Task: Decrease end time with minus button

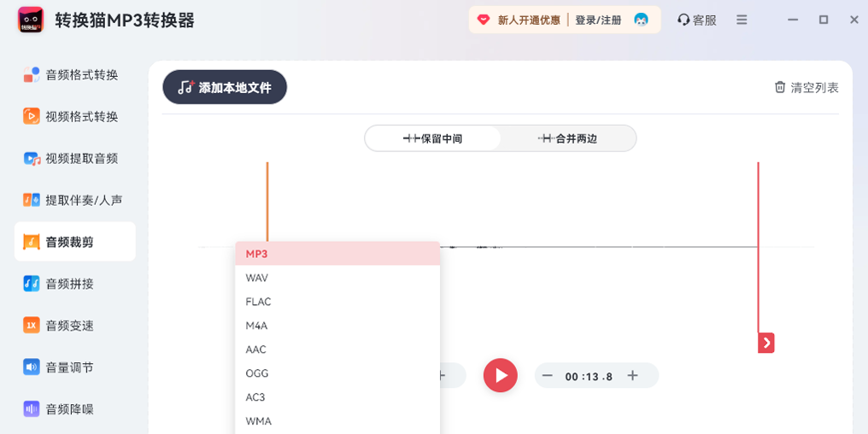Action: [x=548, y=376]
